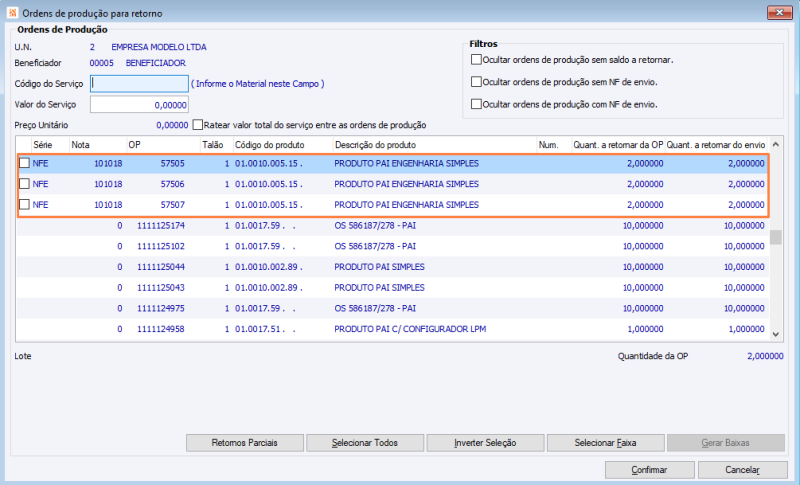The height and width of the screenshot is (485, 800).
Task: Select OP 1111125102 cell
Action: pos(163,246)
